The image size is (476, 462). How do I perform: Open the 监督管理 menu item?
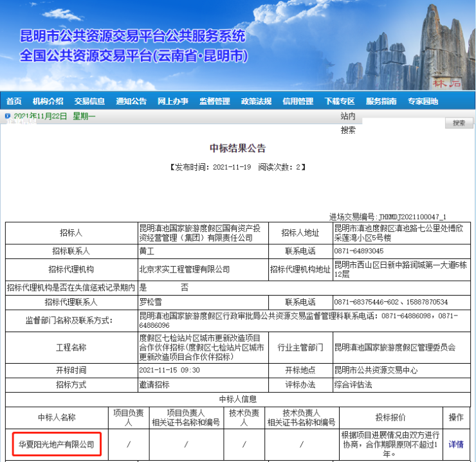point(214,101)
